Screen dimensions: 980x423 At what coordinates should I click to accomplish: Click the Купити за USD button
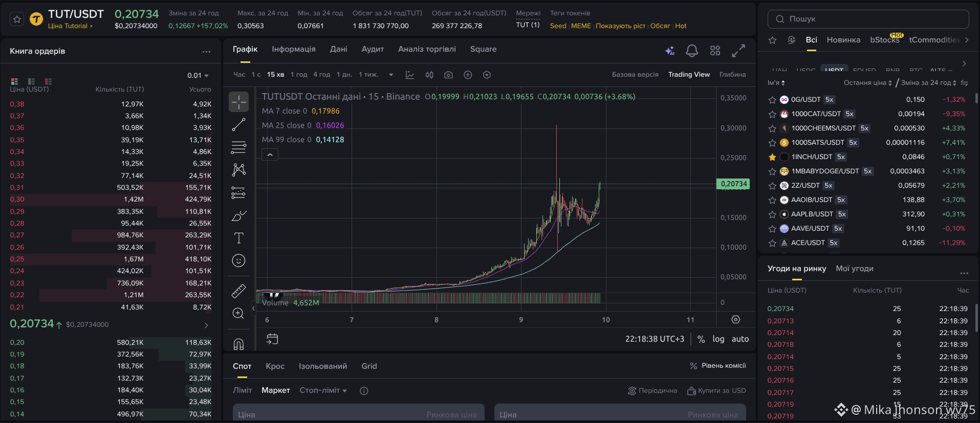(716, 391)
